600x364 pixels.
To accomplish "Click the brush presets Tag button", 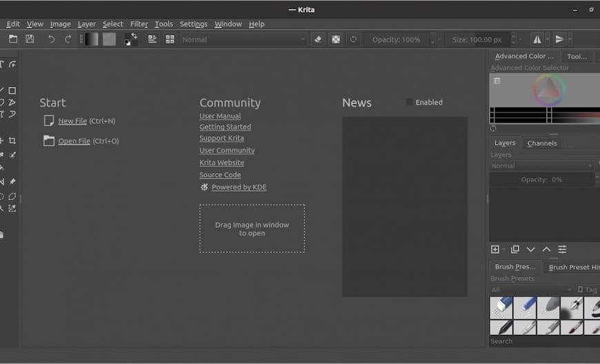I will click(x=588, y=290).
